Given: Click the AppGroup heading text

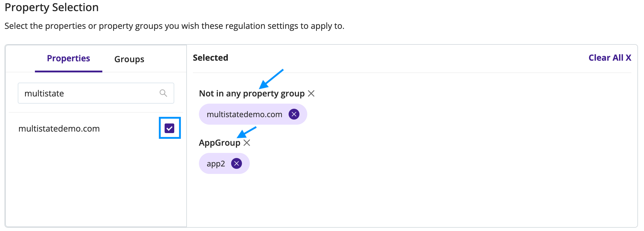Looking at the screenshot, I should [220, 143].
